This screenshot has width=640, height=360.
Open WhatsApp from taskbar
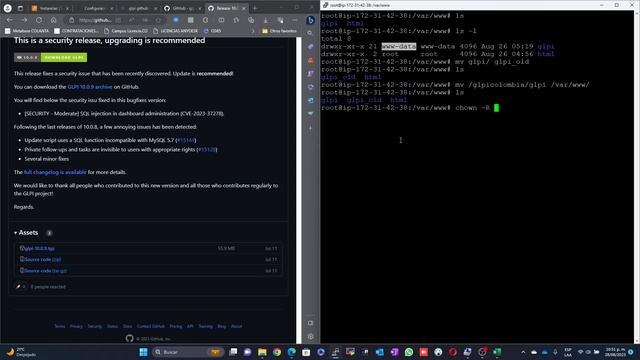409,352
